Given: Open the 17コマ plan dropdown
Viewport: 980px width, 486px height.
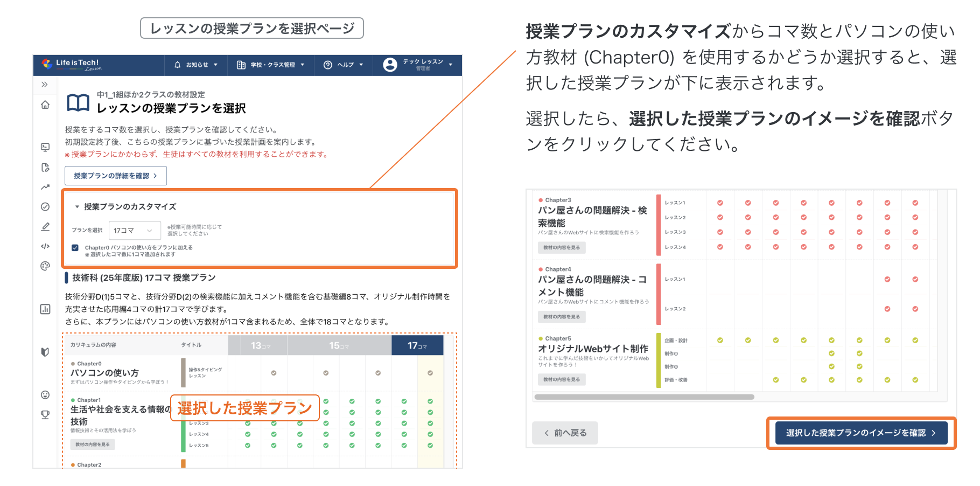Looking at the screenshot, I should 134,231.
